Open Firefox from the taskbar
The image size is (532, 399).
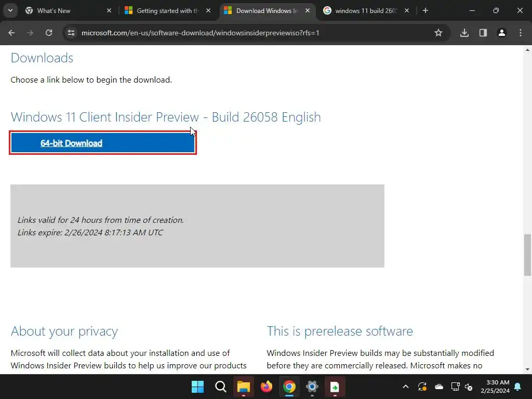tap(267, 387)
